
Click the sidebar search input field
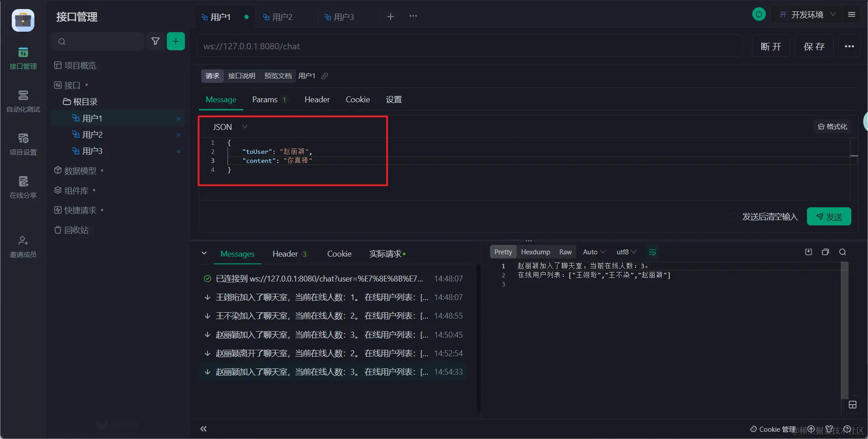click(x=98, y=41)
